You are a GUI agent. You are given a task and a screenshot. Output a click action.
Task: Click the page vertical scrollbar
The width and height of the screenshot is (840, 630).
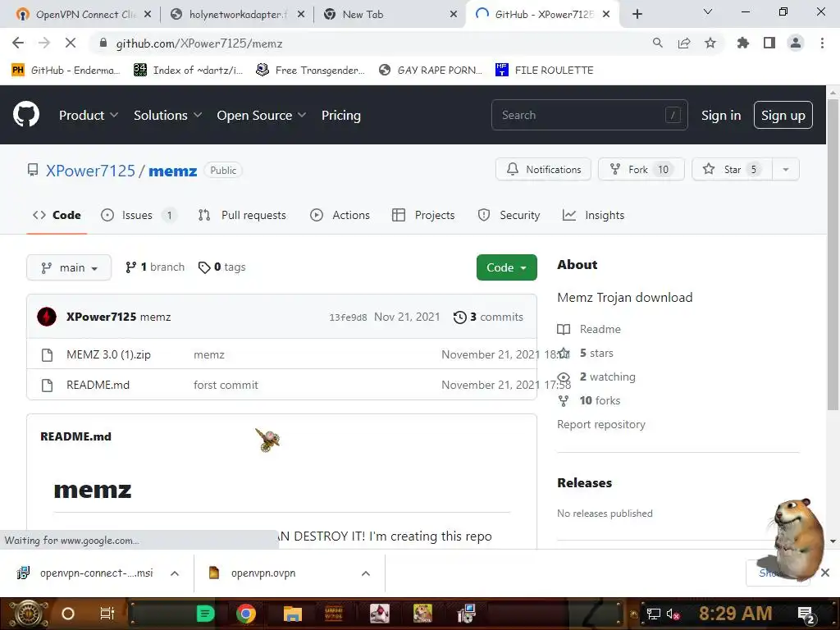pyautogui.click(x=833, y=255)
